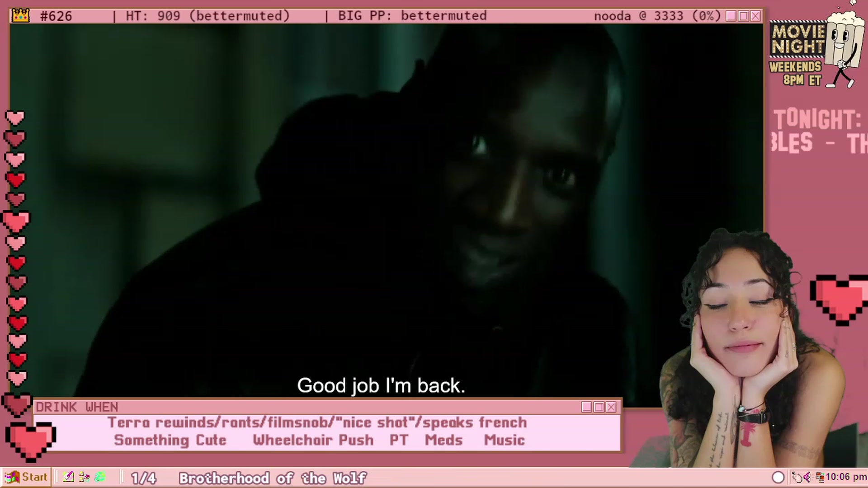Click the 'Something Cute' drink rule

coord(170,440)
